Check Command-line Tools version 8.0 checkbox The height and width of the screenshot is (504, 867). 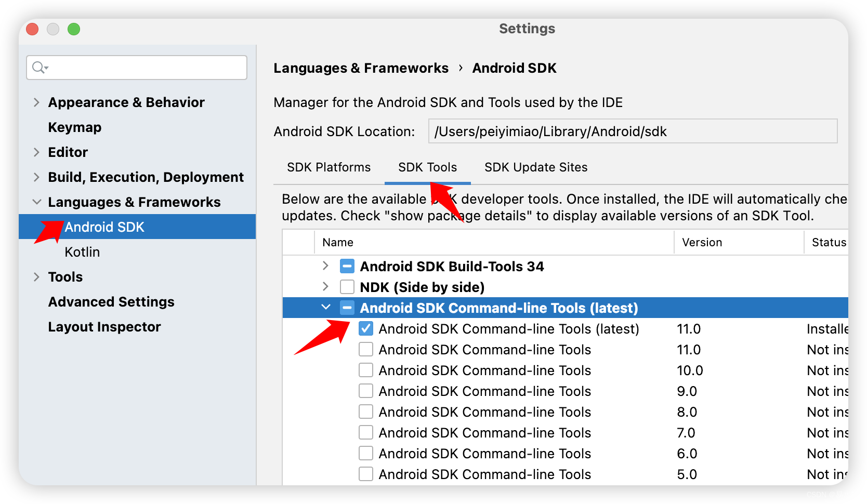[x=366, y=412]
